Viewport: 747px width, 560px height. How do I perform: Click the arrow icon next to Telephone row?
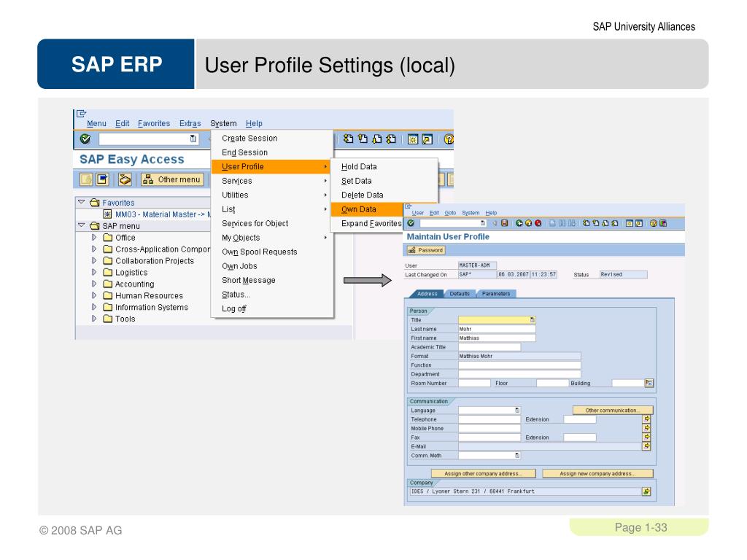[646, 419]
